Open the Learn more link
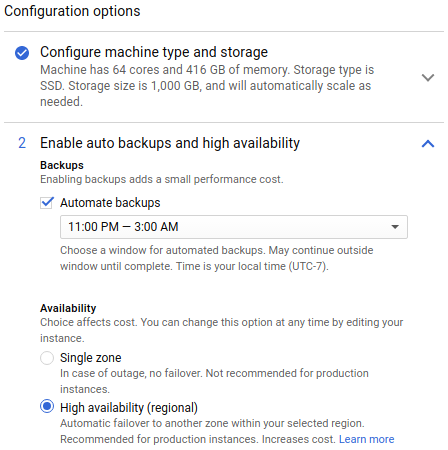This screenshot has height=450, width=448. [366, 439]
